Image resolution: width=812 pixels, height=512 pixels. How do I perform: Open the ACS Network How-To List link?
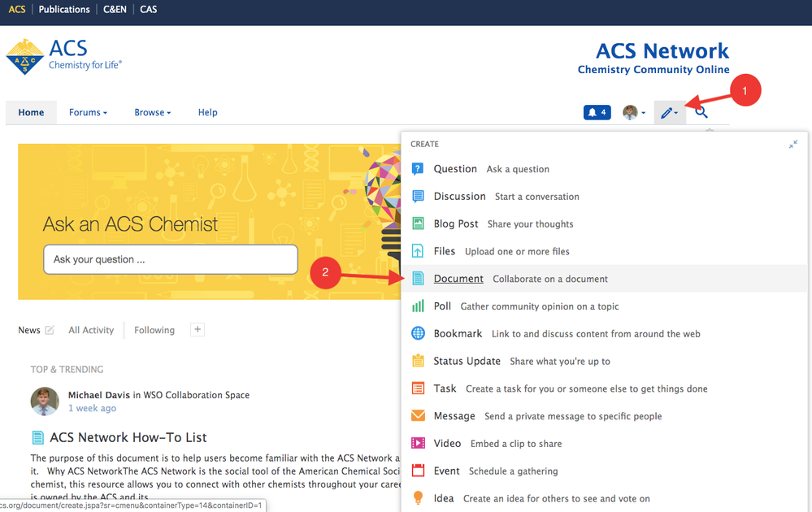pos(128,438)
